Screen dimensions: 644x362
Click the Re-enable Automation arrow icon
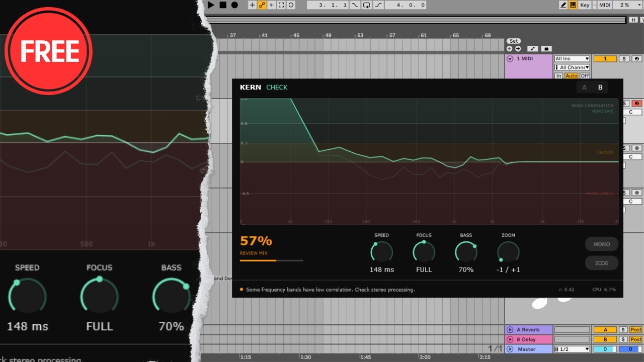pyautogui.click(x=272, y=5)
